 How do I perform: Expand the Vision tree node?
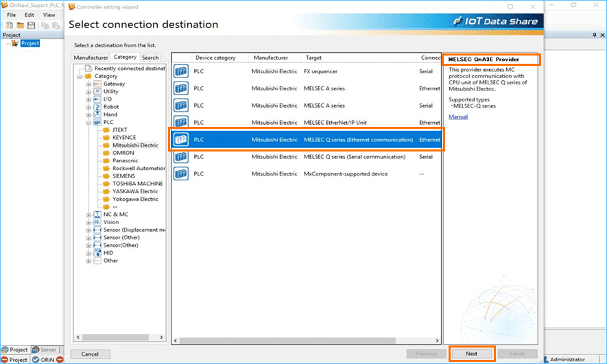pyautogui.click(x=88, y=222)
